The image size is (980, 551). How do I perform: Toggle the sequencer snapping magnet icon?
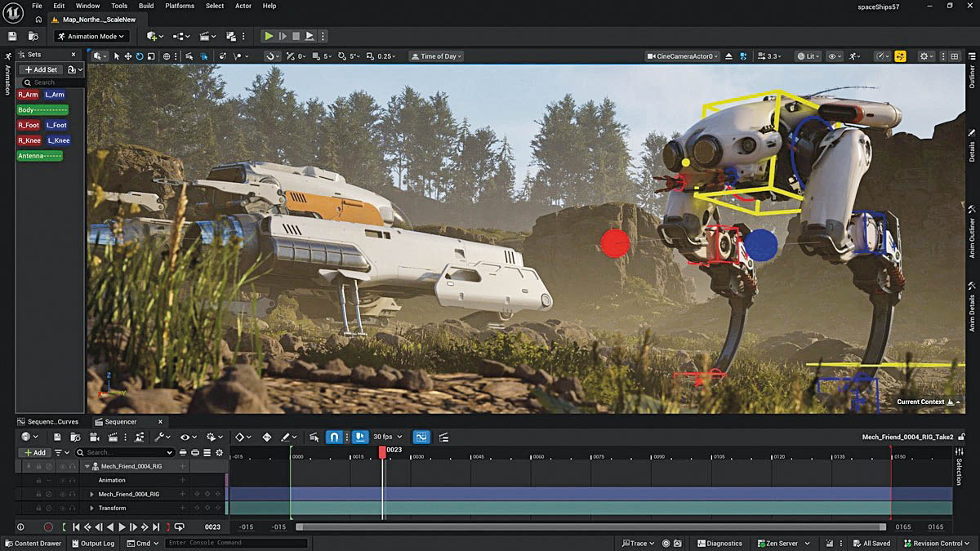[334, 438]
